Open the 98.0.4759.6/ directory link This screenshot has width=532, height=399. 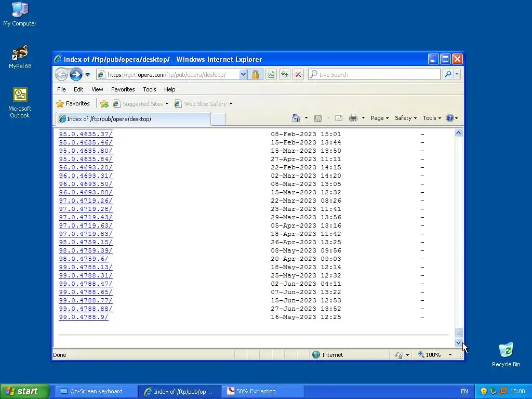click(x=84, y=259)
